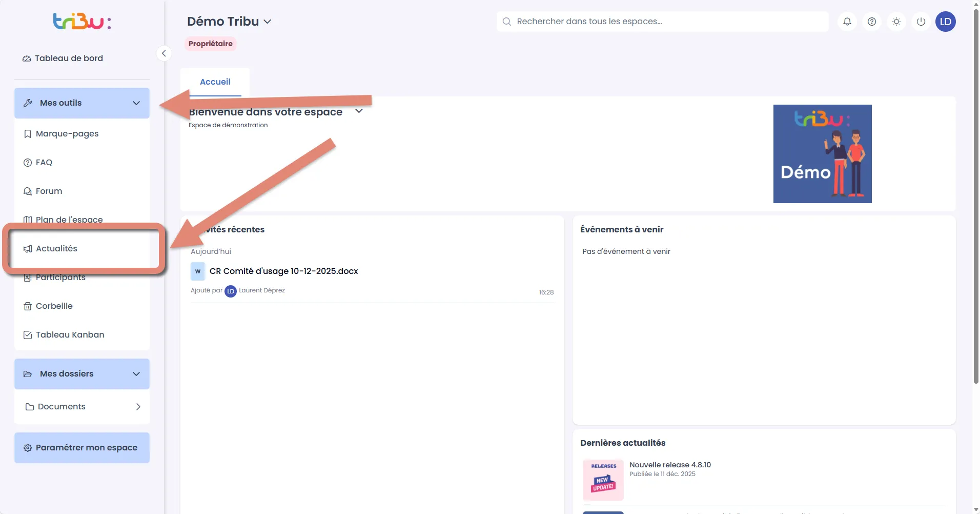The height and width of the screenshot is (514, 980).
Task: Click the folder icon beside Documents
Action: pyautogui.click(x=30, y=407)
